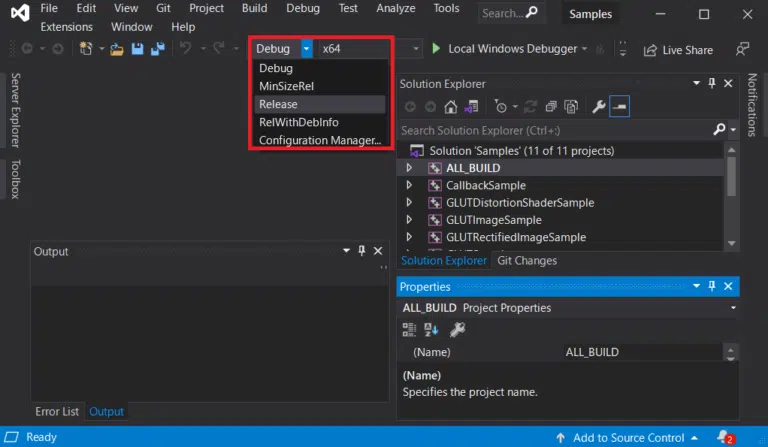
Task: Click the Open File folder icon
Action: [x=117, y=49]
